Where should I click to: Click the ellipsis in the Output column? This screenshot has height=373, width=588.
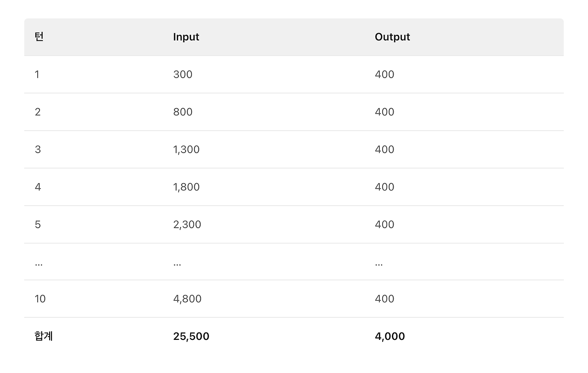(x=379, y=264)
